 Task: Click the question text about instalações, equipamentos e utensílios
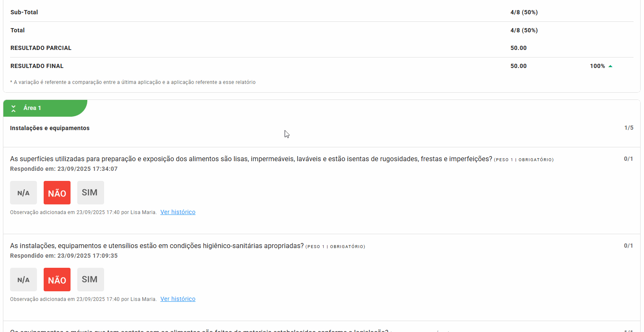(157, 246)
